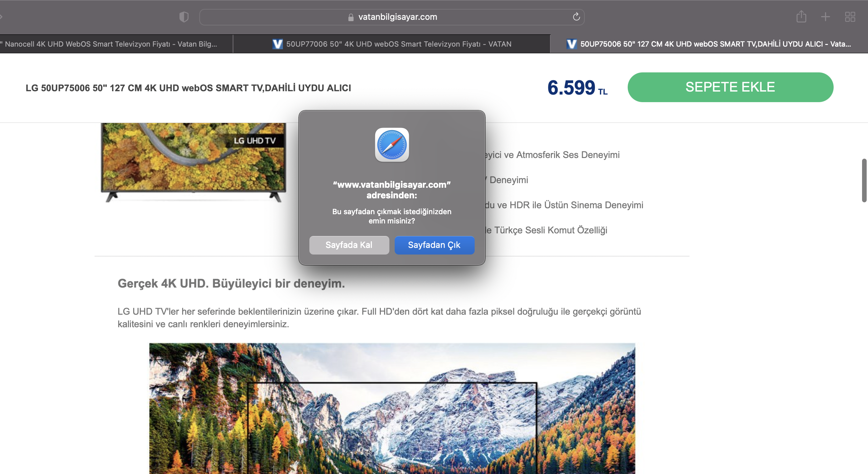This screenshot has width=868, height=474.
Task: Select the 50UP75006 127 CM tab
Action: tap(709, 44)
